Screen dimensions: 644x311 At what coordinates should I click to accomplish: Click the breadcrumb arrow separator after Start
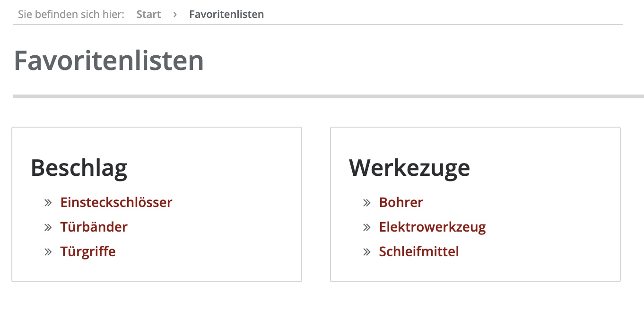click(175, 14)
